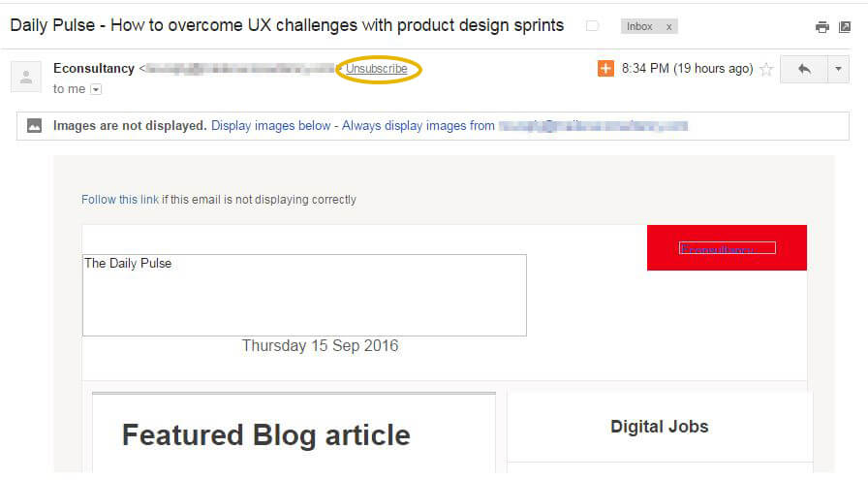Click The Daily Pulse image placeholder
This screenshot has width=868, height=480.
click(304, 296)
